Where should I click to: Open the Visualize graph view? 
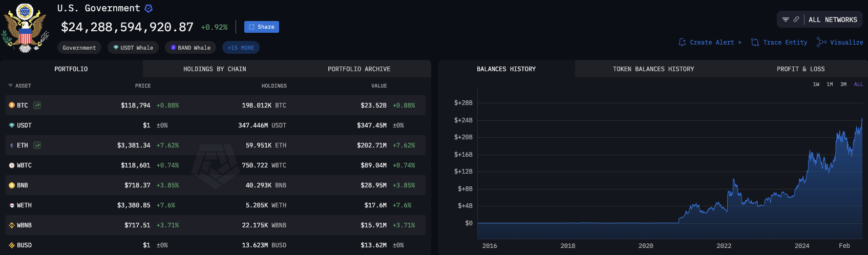tap(840, 42)
